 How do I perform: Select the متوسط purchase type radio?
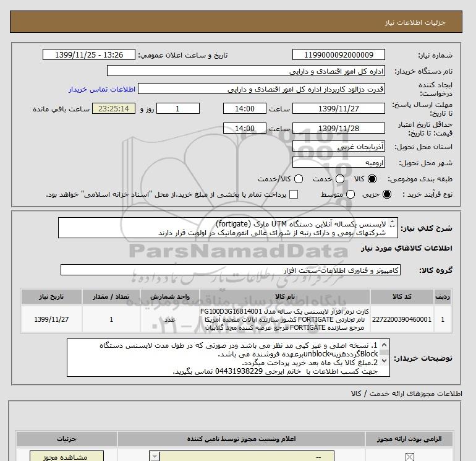coord(351,194)
